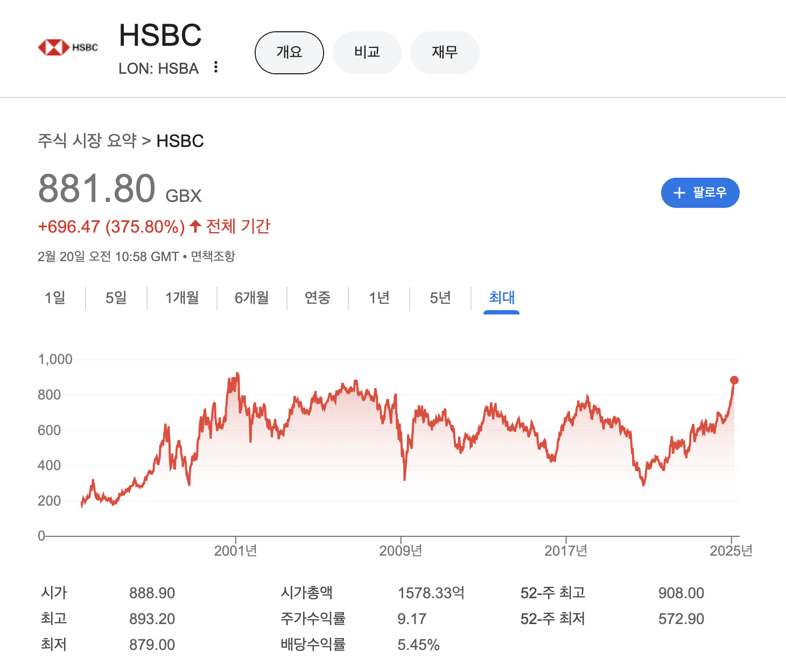Click the plus icon in the 팔로우 button
Viewport: 786px width, 672px height.
679,193
